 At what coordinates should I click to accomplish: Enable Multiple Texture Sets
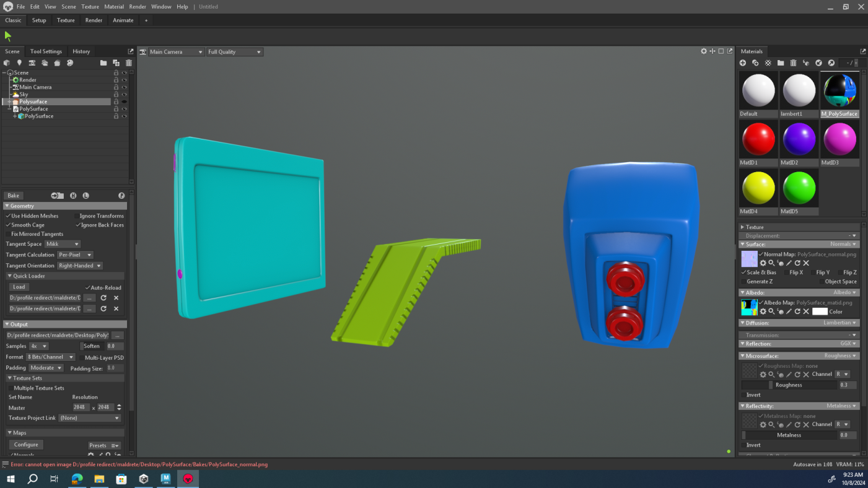(x=11, y=388)
